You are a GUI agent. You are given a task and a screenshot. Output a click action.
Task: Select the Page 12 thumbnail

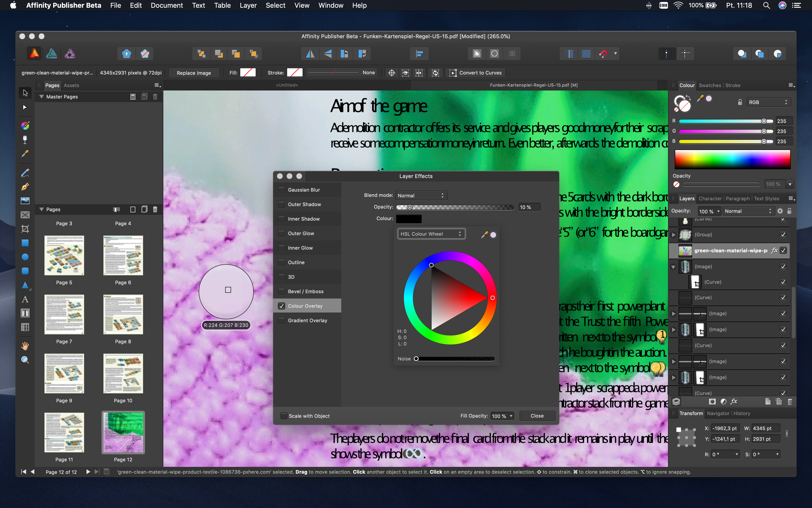(x=123, y=433)
